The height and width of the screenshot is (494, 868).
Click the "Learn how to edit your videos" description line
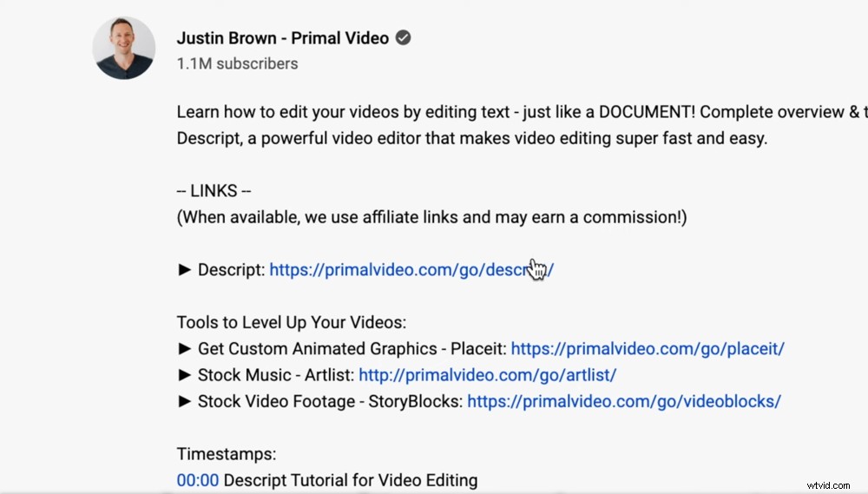[522, 112]
